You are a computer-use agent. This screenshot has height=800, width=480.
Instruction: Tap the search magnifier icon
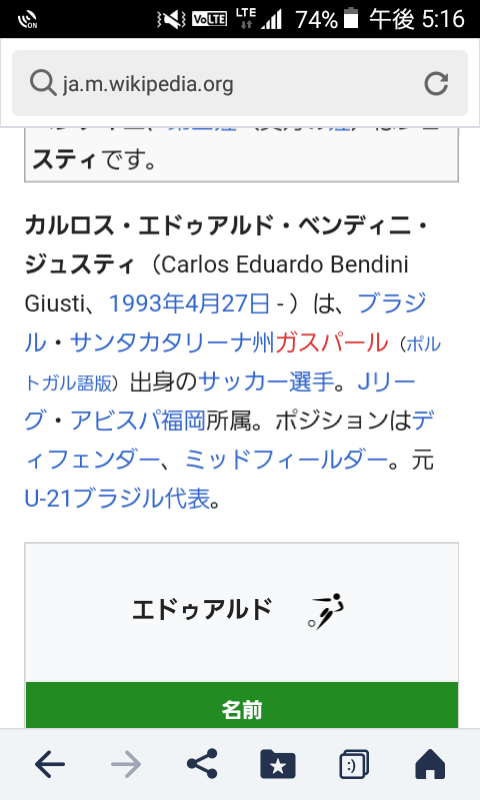pyautogui.click(x=43, y=83)
